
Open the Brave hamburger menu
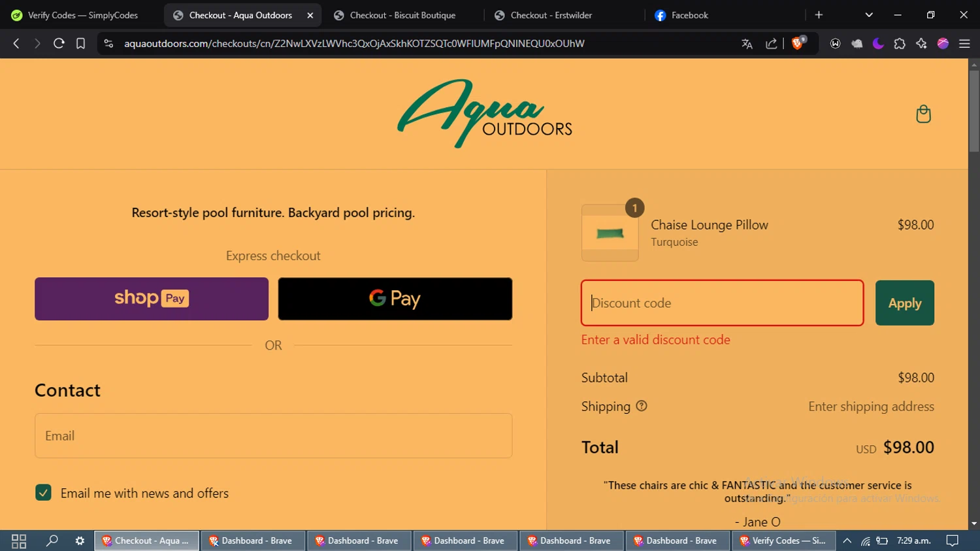click(964, 43)
